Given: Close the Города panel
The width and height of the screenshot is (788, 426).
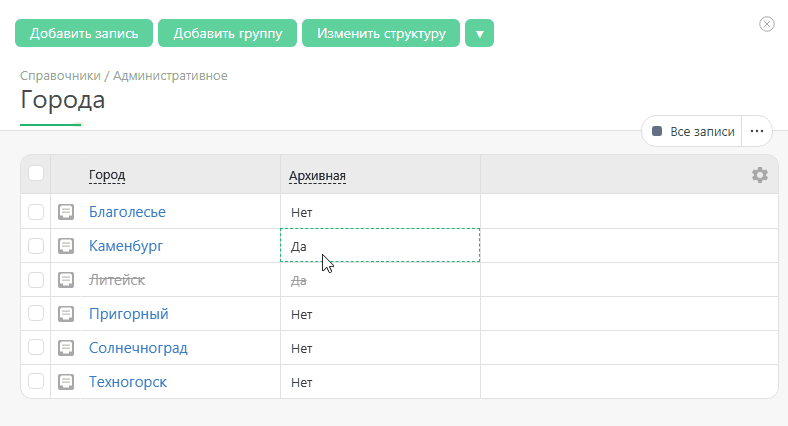Looking at the screenshot, I should click(x=766, y=24).
